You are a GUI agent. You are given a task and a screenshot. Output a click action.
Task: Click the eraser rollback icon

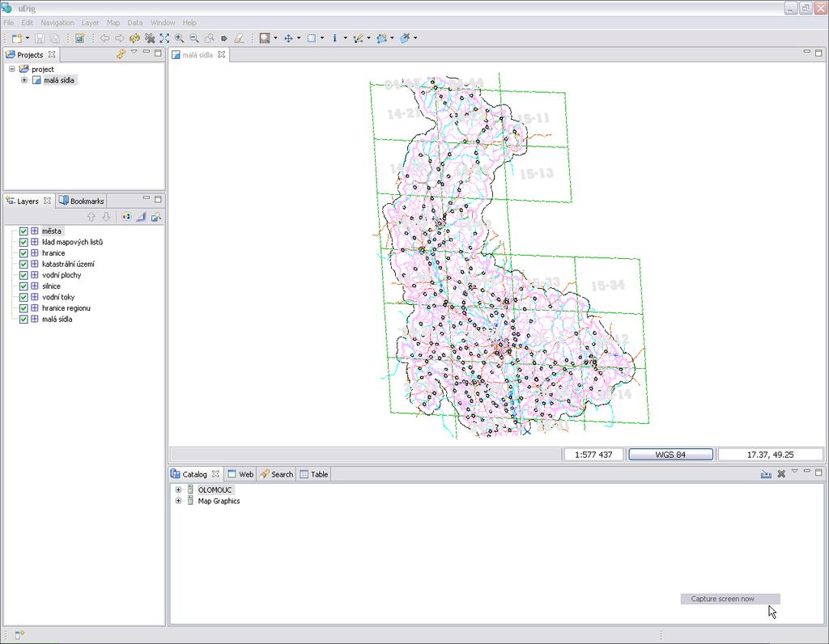click(x=239, y=38)
